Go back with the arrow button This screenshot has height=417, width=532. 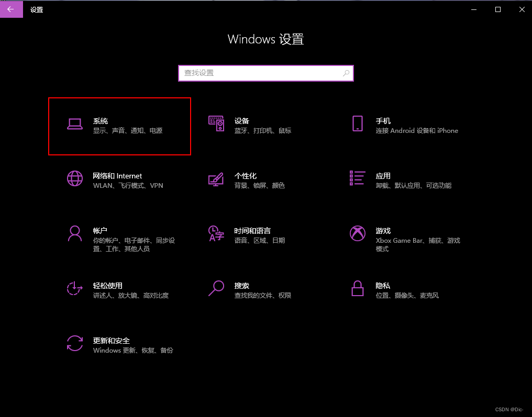11,9
